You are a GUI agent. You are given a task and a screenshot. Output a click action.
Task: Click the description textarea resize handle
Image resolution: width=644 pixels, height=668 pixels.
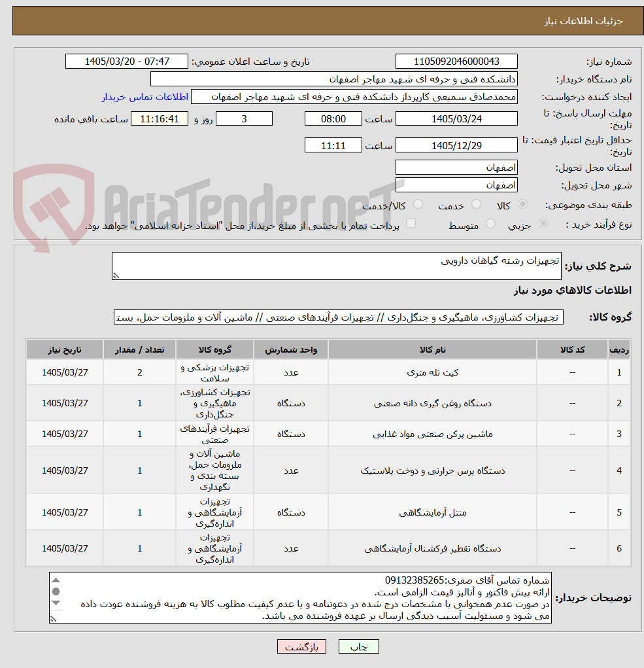point(115,275)
